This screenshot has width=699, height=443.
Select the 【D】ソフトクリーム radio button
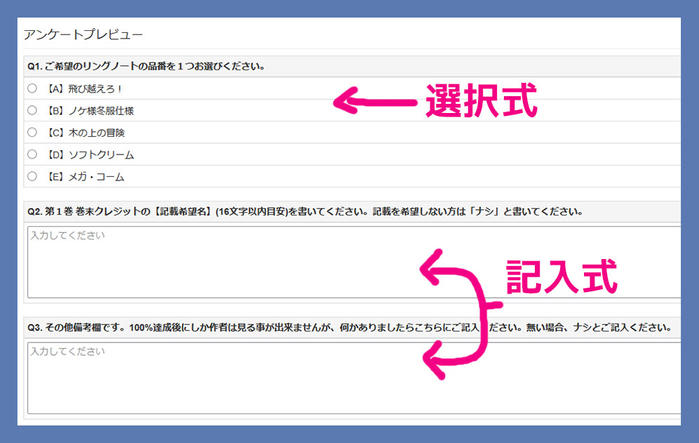click(x=32, y=154)
